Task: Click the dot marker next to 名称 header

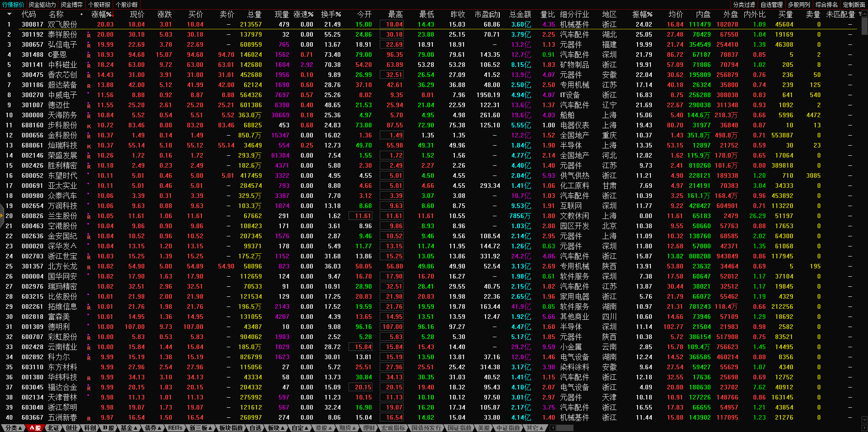Action: pos(82,15)
